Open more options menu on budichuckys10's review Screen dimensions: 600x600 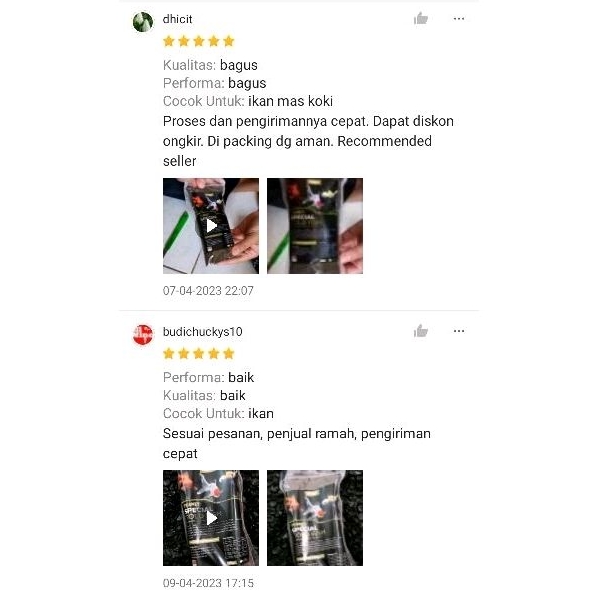coord(458,331)
